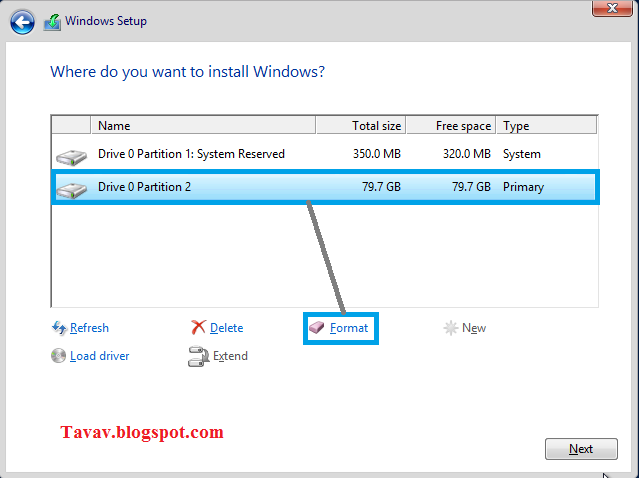Image resolution: width=639 pixels, height=478 pixels.
Task: Sort by Total size column header
Action: tap(360, 126)
